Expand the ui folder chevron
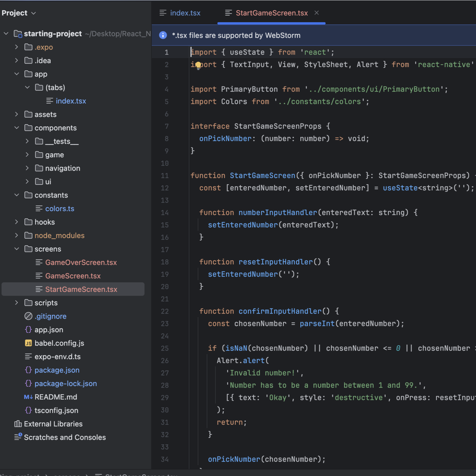Viewport: 476px width, 476px height. 27,182
